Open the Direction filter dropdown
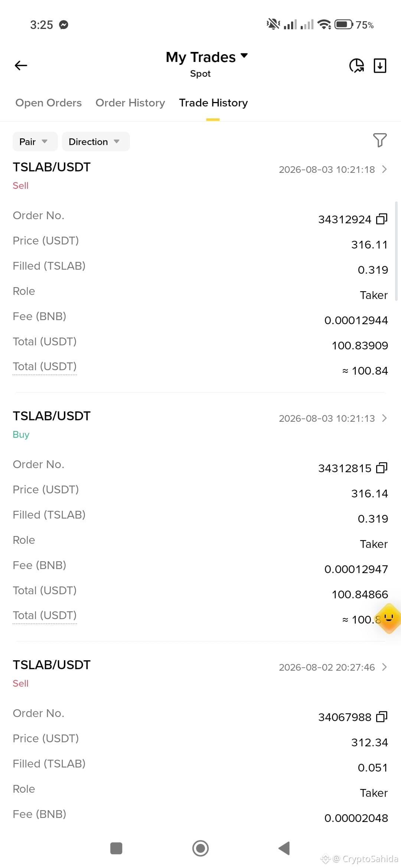The image size is (401, 868). (x=96, y=142)
